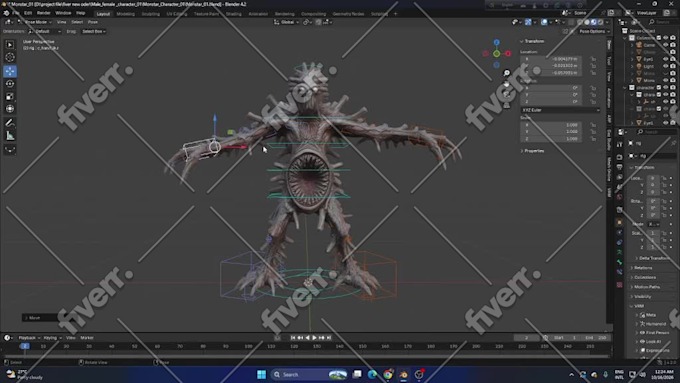The image size is (680, 383).
Task: Open the File menu
Action: tap(16, 13)
